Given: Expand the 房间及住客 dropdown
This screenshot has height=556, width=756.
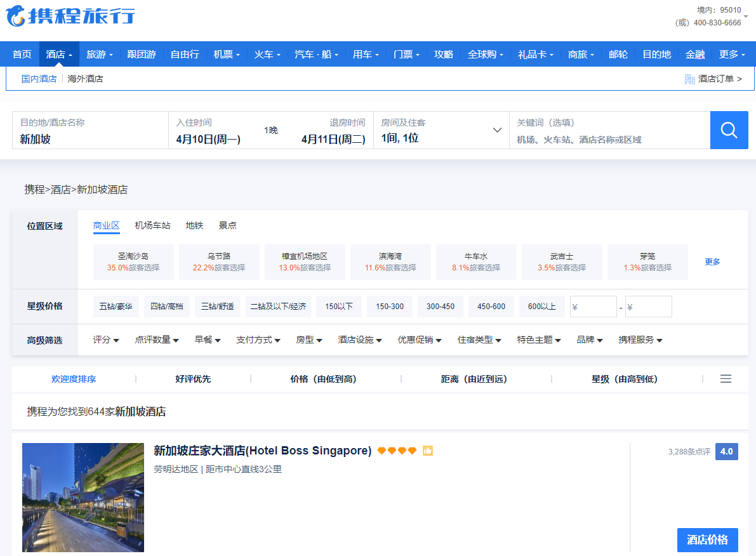Looking at the screenshot, I should pos(497,130).
